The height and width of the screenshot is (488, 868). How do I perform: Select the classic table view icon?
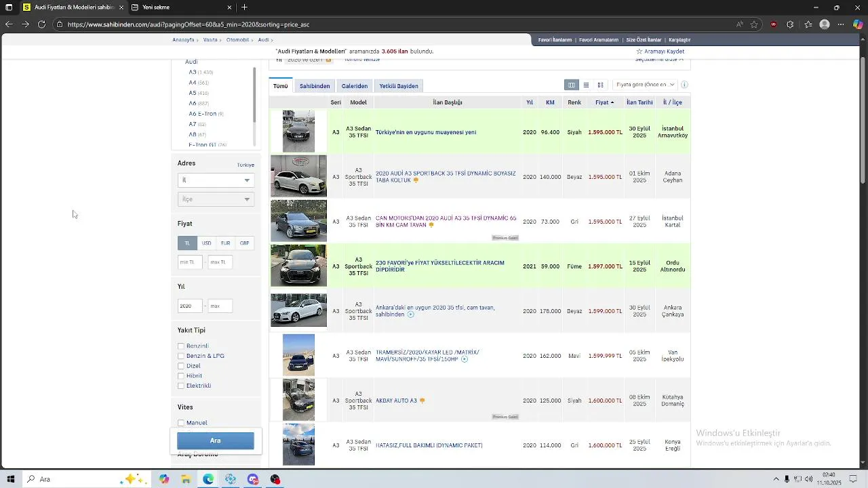[x=572, y=85]
